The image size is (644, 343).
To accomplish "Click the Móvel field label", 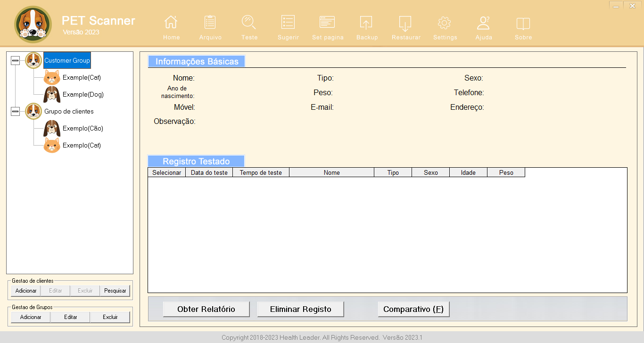I will (x=184, y=107).
